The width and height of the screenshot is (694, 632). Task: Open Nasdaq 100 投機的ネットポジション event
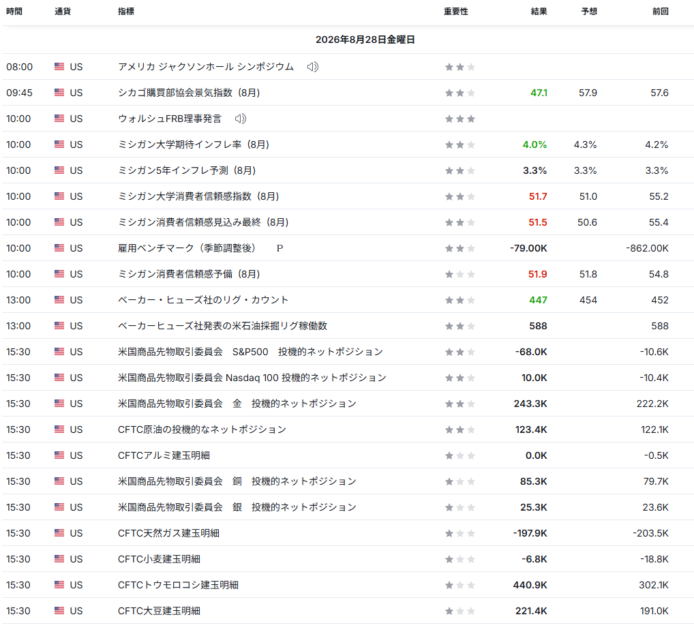252,378
